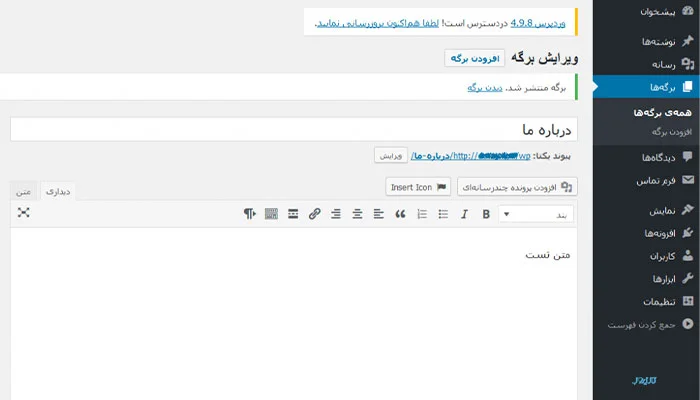Viewport: 700px width, 400px height.
Task: Click the comments bubble icon
Action: (x=688, y=156)
